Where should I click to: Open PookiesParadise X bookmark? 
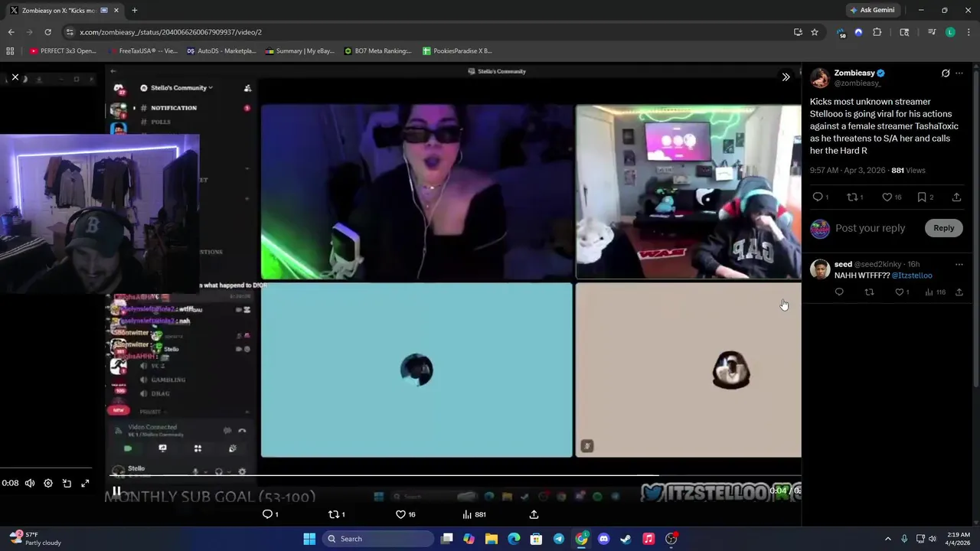[457, 51]
